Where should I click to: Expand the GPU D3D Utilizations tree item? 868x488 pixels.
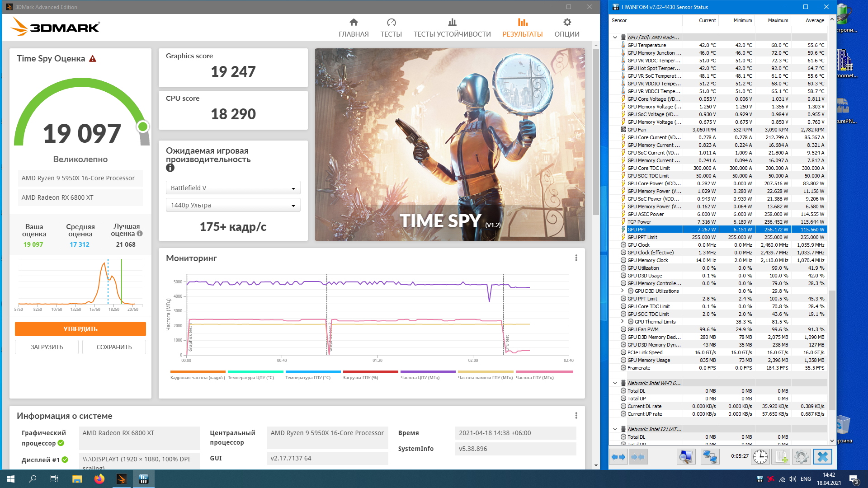pos(623,291)
